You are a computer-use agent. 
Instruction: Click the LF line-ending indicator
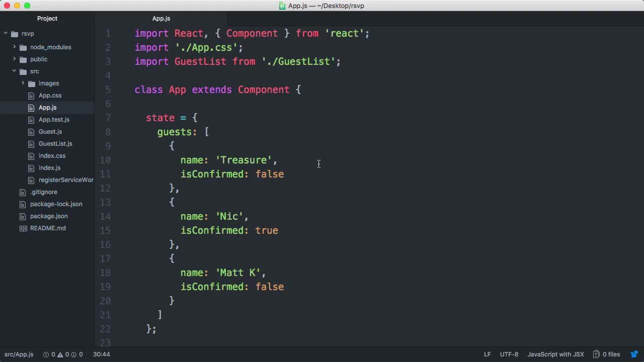tap(486, 354)
